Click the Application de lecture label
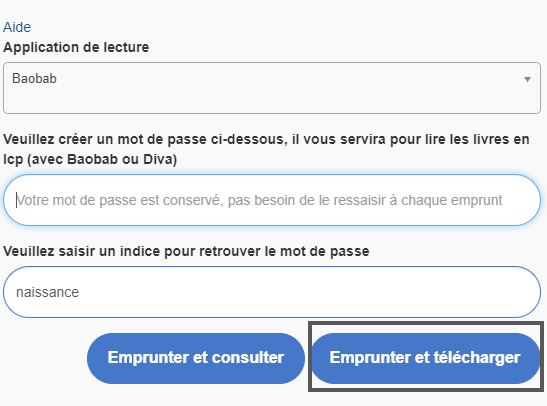The image size is (547, 406). [76, 47]
